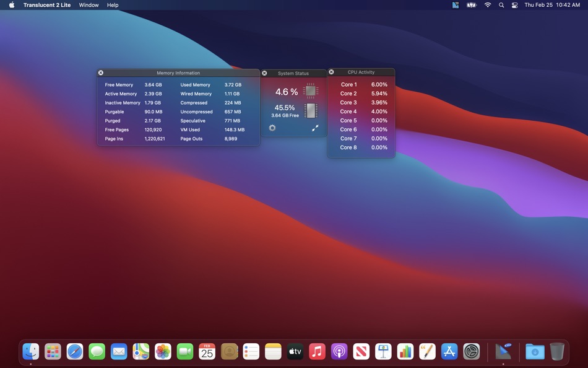This screenshot has width=588, height=368.
Task: Click the 'Wired Memory' label
Action: click(x=196, y=94)
